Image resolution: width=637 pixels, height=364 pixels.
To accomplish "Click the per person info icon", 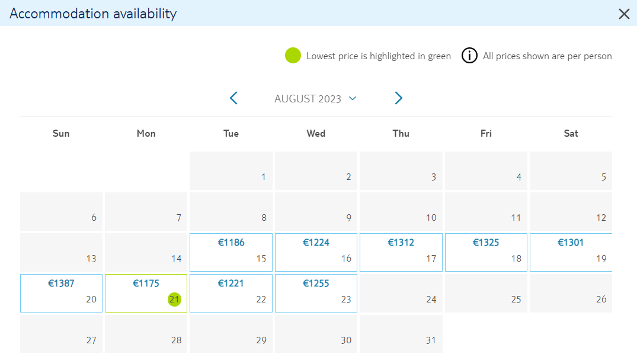I will [x=469, y=56].
